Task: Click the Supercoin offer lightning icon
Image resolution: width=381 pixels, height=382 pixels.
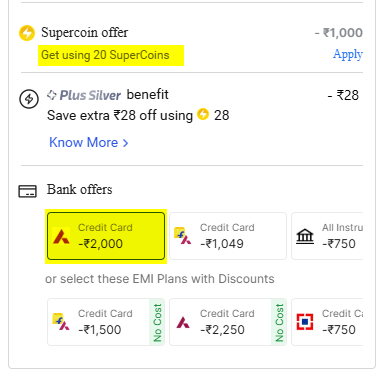Action: 27,33
